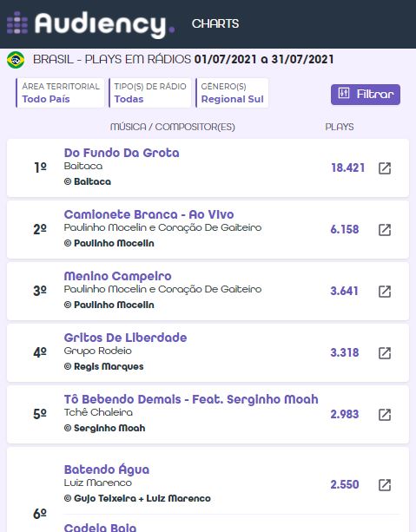Open the Área Territorial filter
This screenshot has width=416, height=532.
click(60, 93)
